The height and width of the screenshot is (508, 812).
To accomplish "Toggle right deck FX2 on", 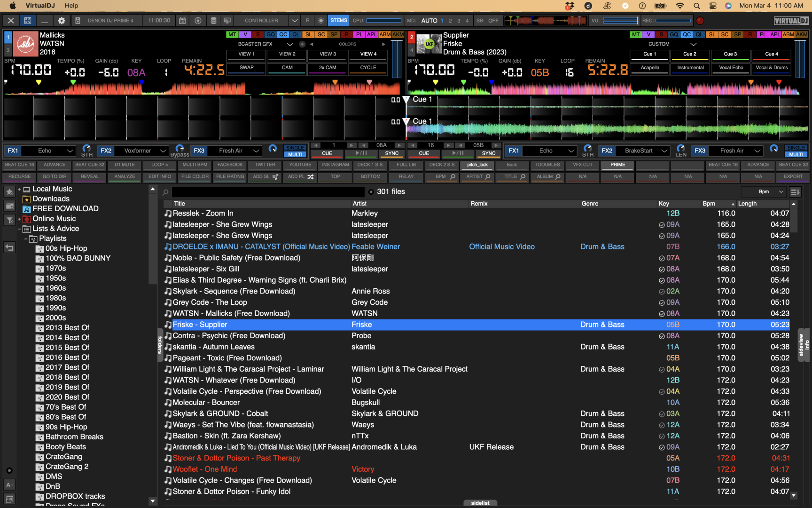I will 607,151.
